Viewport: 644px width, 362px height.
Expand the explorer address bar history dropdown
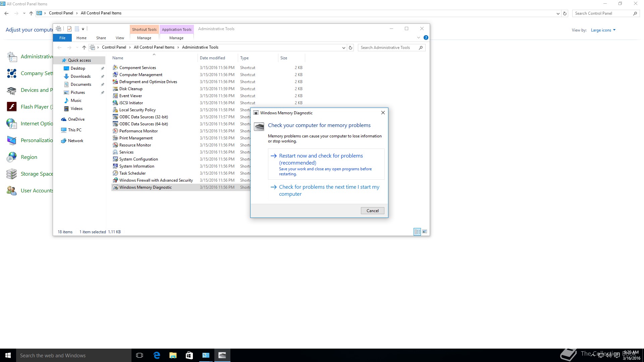[x=343, y=48]
